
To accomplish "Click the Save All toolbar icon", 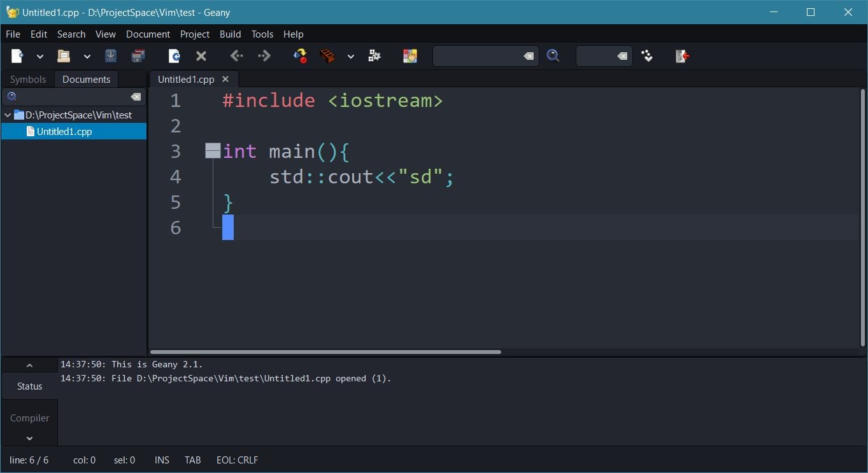I will (138, 56).
